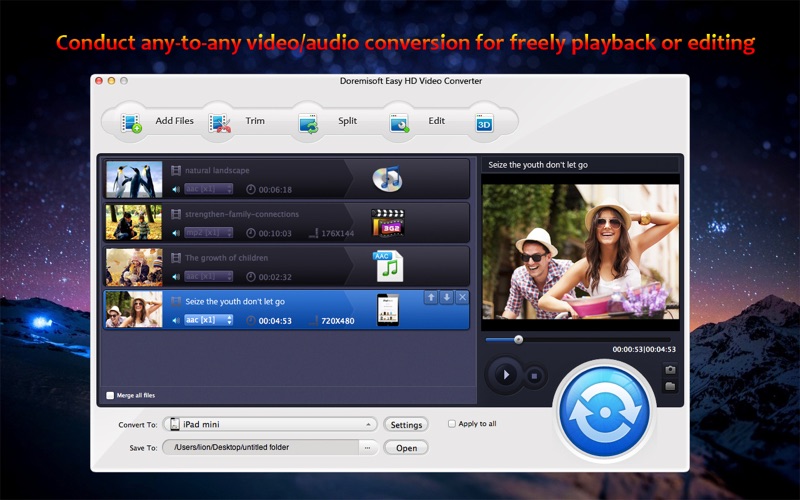Click the Add Files icon
This screenshot has height=500, width=800.
coord(131,122)
